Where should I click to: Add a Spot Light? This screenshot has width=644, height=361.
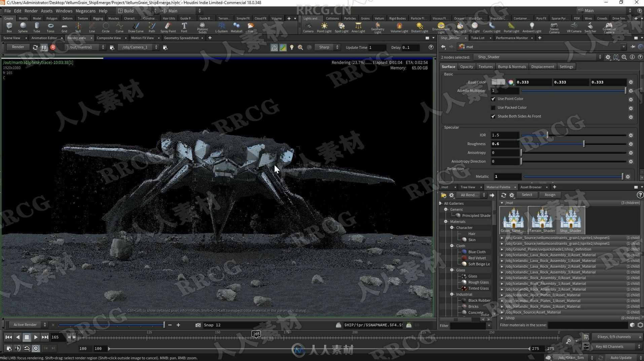point(342,27)
